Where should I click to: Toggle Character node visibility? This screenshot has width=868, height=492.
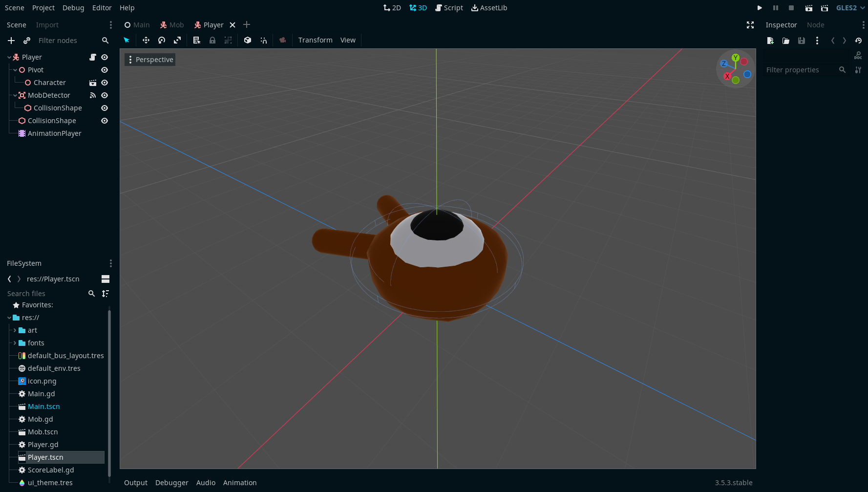tap(105, 83)
